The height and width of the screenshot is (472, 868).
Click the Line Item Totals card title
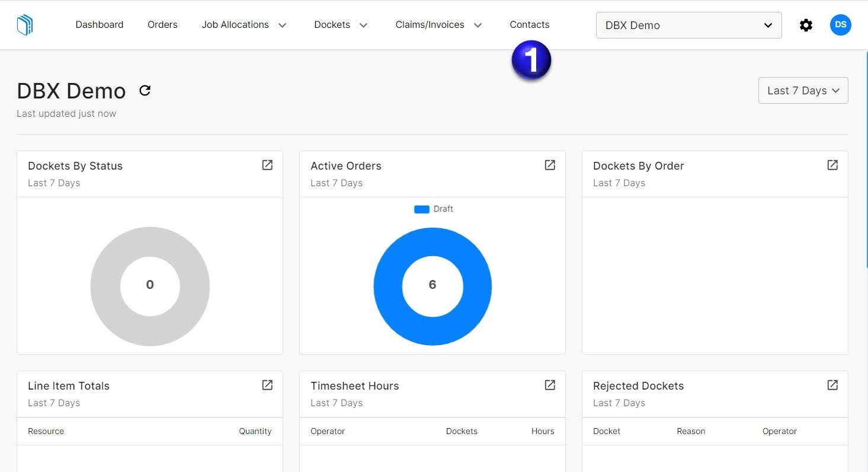[69, 386]
